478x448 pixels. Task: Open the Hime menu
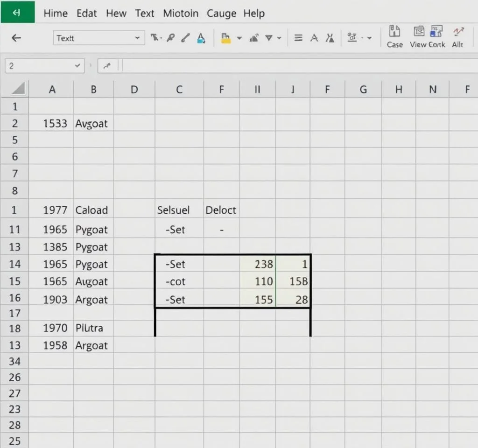coord(56,14)
